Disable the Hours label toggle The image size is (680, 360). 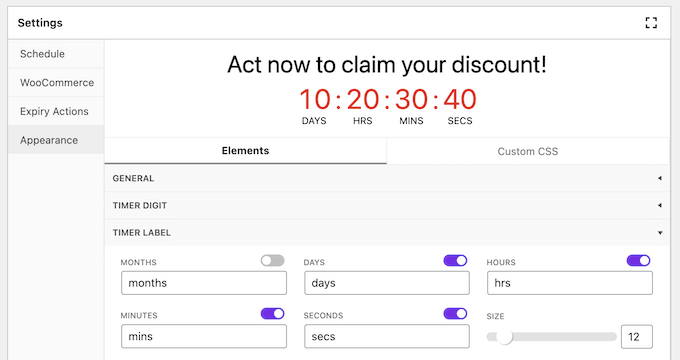point(638,260)
